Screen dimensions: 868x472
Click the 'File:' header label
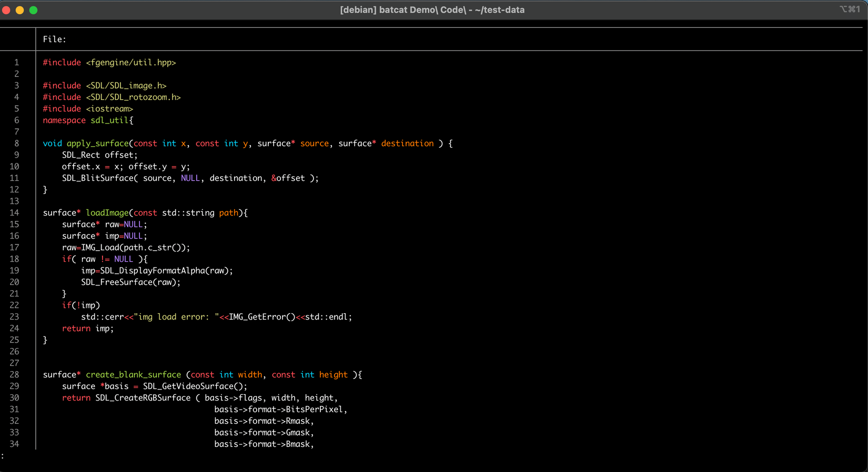coord(55,39)
